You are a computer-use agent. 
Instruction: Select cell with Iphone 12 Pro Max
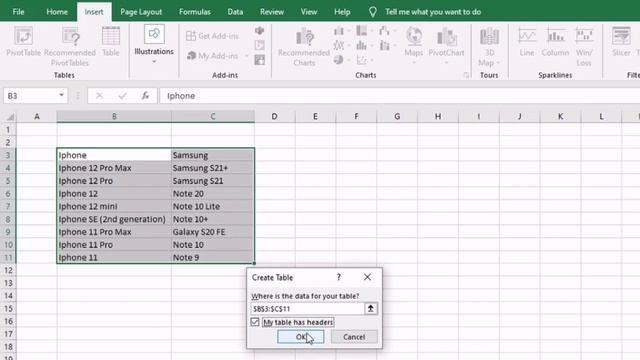point(114,168)
